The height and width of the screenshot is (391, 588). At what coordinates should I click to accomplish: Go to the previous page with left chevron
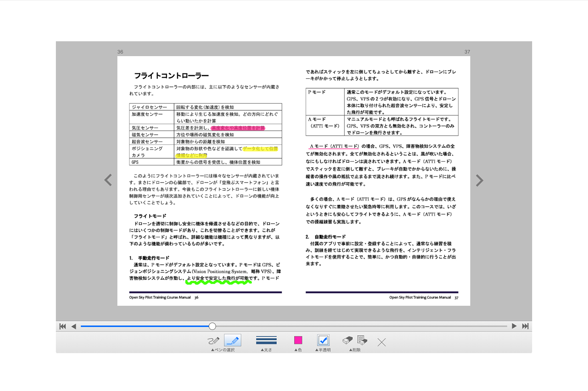point(108,180)
